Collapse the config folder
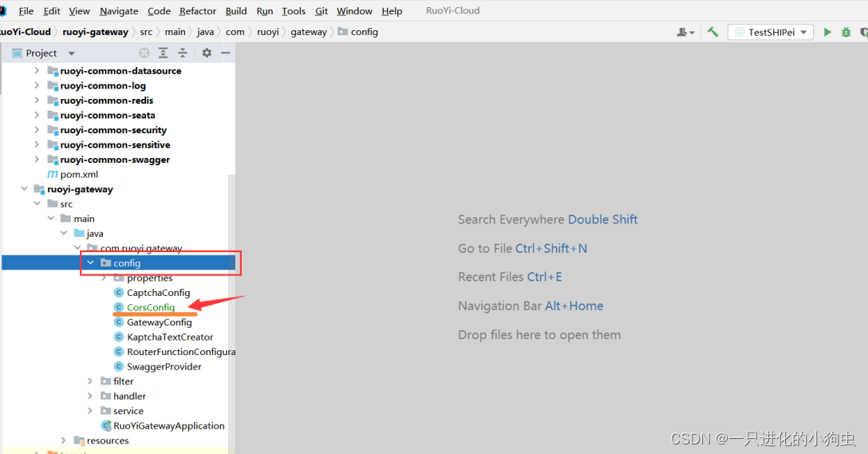Viewport: 868px width, 454px height. pos(91,263)
